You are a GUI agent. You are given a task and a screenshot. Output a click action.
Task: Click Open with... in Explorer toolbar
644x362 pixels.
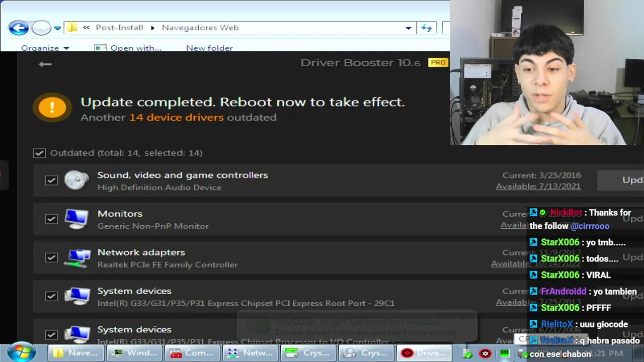tap(129, 48)
